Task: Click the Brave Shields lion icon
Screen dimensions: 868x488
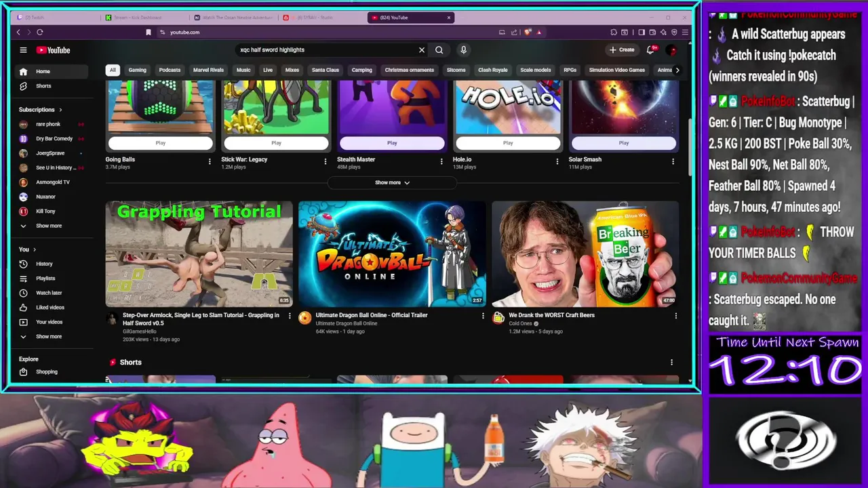Action: [x=528, y=32]
